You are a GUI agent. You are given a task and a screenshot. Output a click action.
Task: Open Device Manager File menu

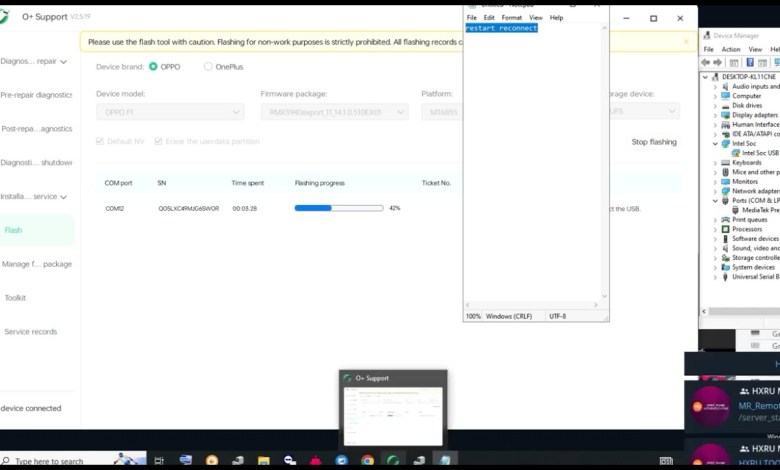(x=708, y=49)
